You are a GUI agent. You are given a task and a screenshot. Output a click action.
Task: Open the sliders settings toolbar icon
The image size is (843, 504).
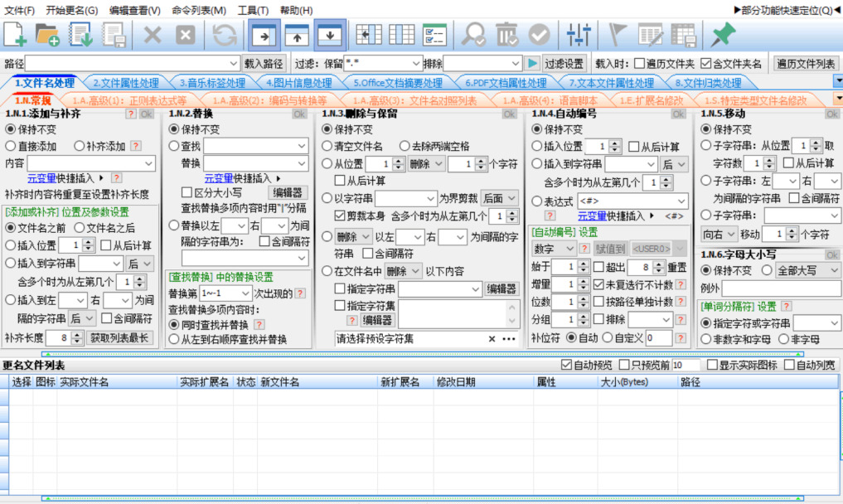coord(577,35)
